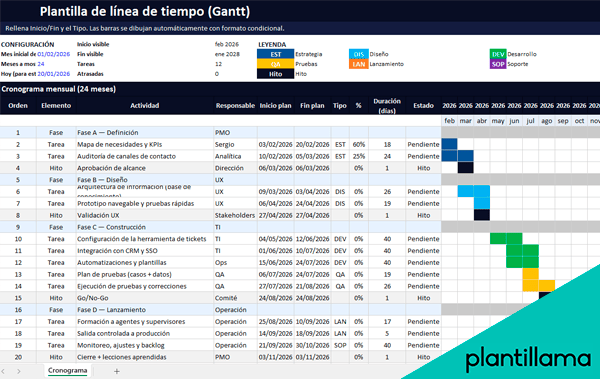Select the 'Cronograma mensual (24 meses)' heading
Image resolution: width=600 pixels, height=379 pixels.
(x=59, y=89)
